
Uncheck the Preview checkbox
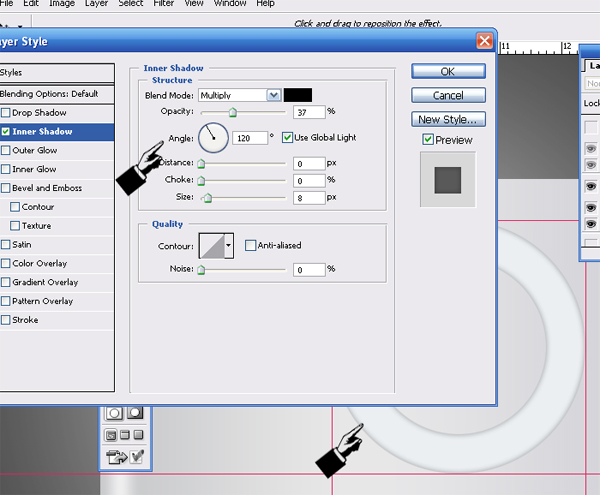tap(428, 139)
